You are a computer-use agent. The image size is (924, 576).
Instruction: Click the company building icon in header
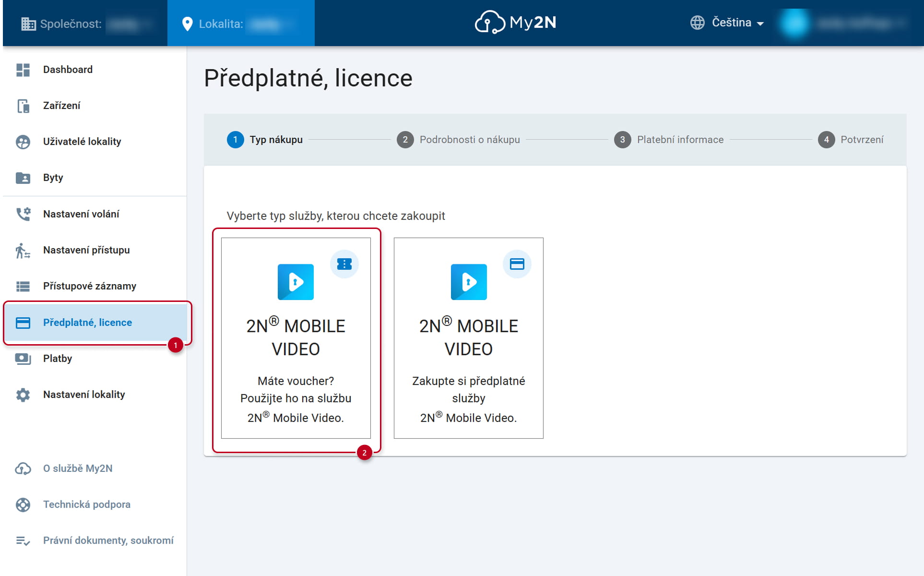(x=28, y=24)
